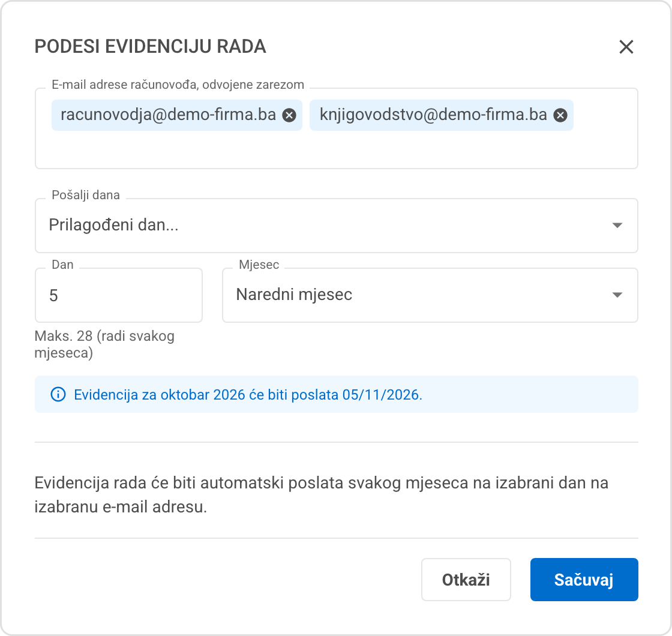Click the Dan input field

[119, 295]
